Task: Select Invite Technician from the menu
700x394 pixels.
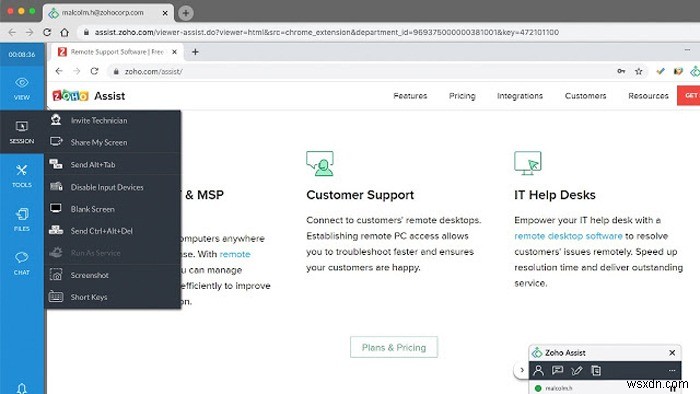Action: click(x=112, y=120)
